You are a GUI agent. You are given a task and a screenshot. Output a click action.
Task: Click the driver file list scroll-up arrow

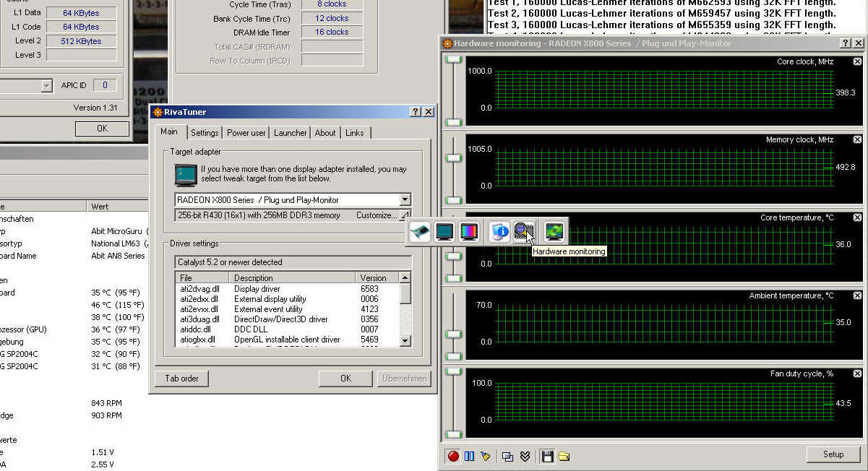(x=405, y=277)
